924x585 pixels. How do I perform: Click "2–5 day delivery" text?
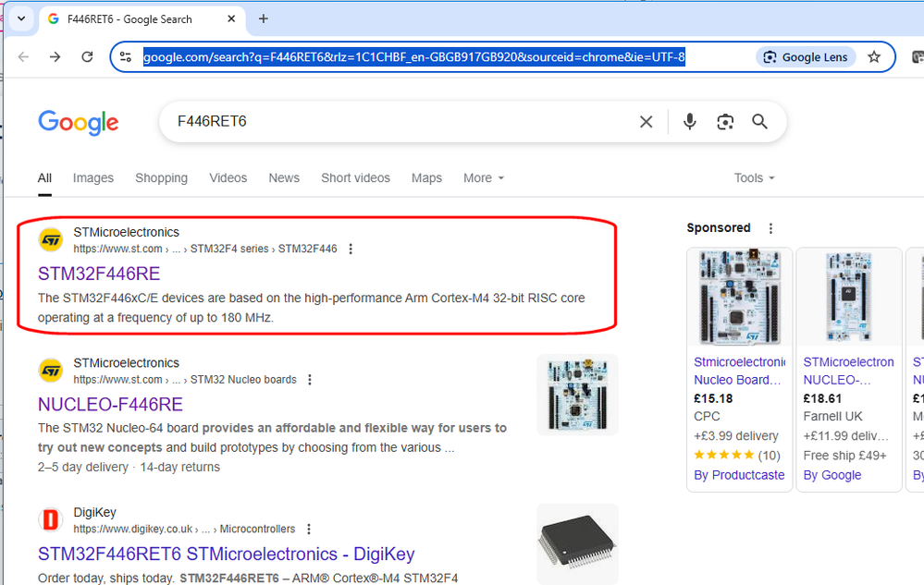tap(83, 468)
